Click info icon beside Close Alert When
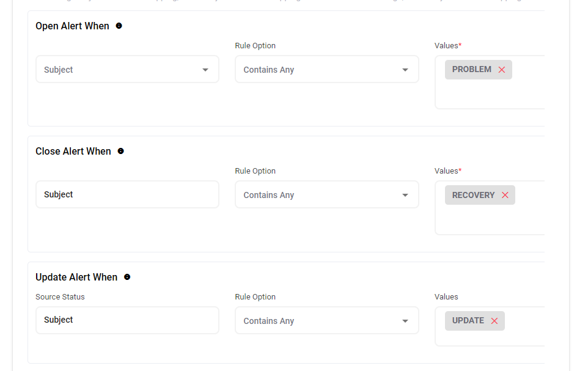The image size is (588, 371). pyautogui.click(x=120, y=151)
